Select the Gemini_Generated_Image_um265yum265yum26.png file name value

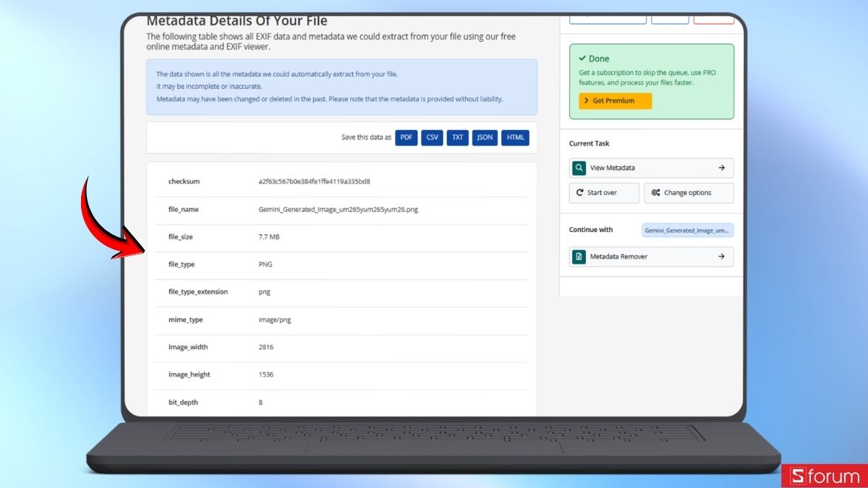pyautogui.click(x=338, y=209)
